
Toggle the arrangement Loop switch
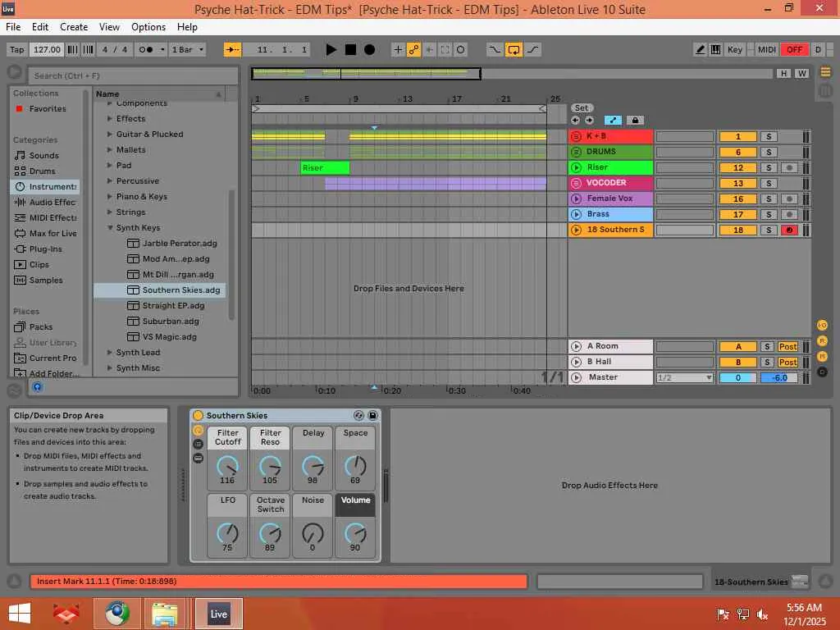tap(514, 50)
